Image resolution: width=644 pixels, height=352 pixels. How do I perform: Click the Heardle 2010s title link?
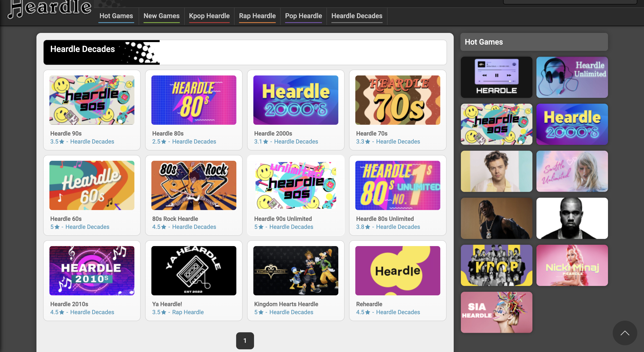coord(69,305)
